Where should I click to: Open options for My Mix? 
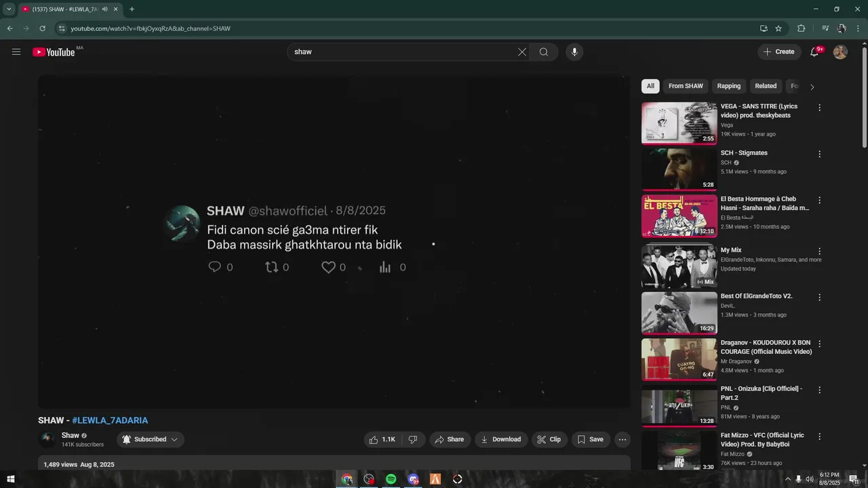(819, 251)
